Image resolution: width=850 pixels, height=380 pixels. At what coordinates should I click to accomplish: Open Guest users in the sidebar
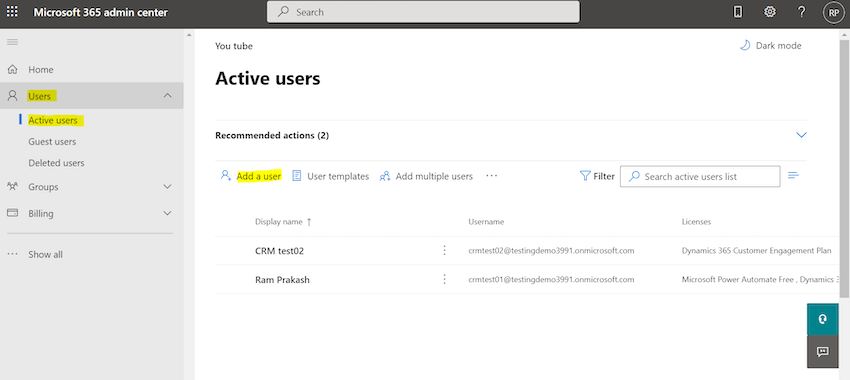click(x=52, y=141)
